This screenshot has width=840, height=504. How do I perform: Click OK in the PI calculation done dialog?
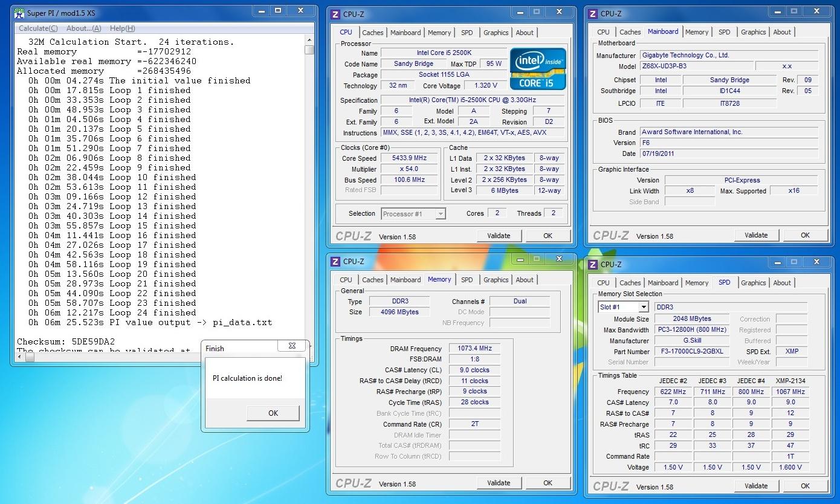273,413
